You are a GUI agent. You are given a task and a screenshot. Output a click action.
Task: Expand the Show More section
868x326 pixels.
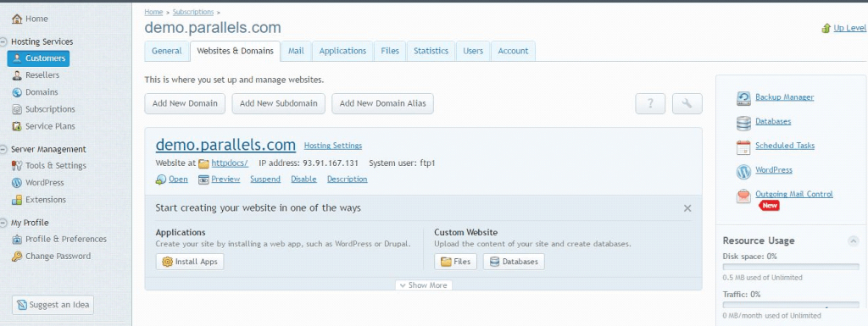[x=424, y=285]
